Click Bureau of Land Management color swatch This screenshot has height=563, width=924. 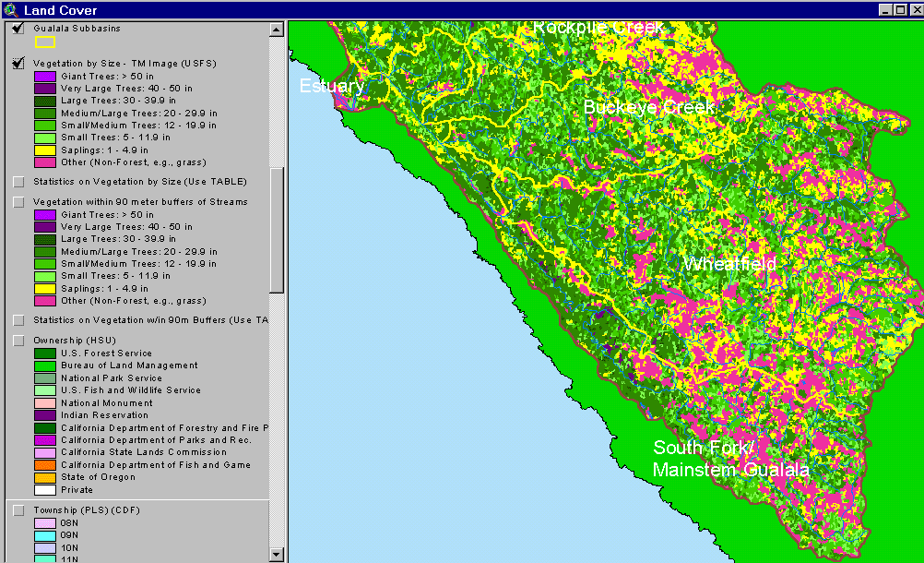point(45,365)
